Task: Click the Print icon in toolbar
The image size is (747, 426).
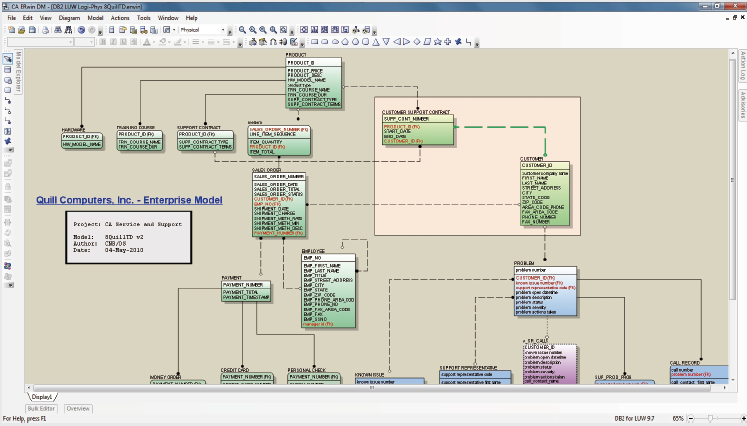Action: click(45, 30)
